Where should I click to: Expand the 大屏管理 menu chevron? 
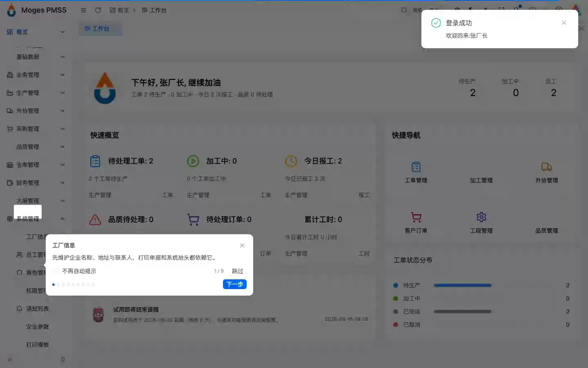click(x=62, y=201)
